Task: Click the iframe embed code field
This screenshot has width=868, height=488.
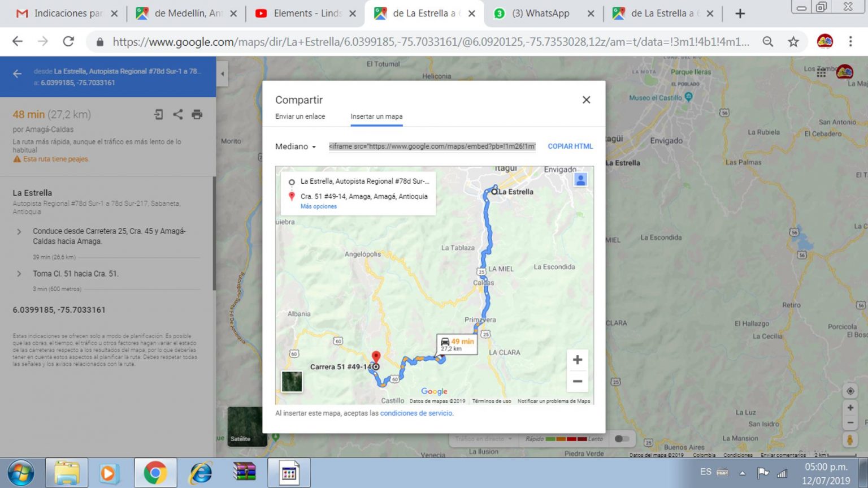Action: click(x=432, y=146)
